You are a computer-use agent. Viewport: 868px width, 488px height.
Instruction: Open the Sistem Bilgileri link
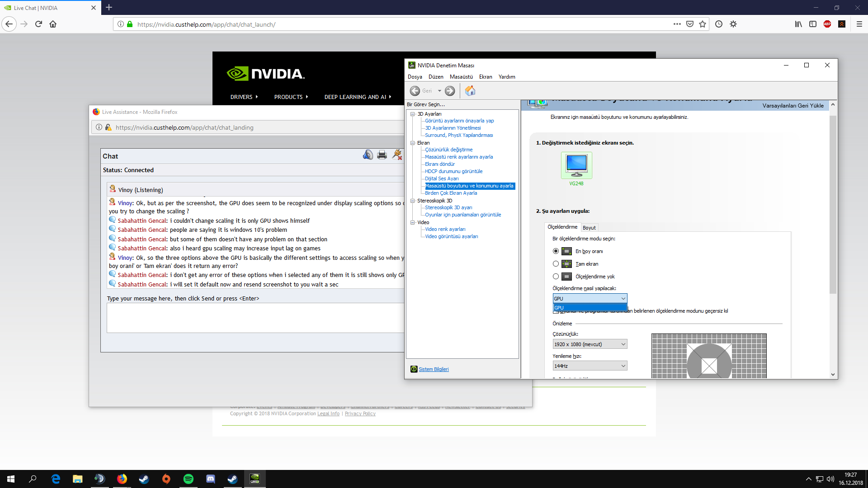[433, 369]
